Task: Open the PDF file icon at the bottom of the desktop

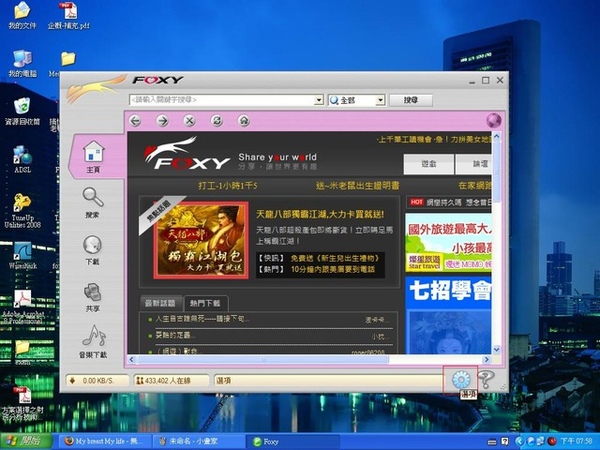Action: [23, 404]
